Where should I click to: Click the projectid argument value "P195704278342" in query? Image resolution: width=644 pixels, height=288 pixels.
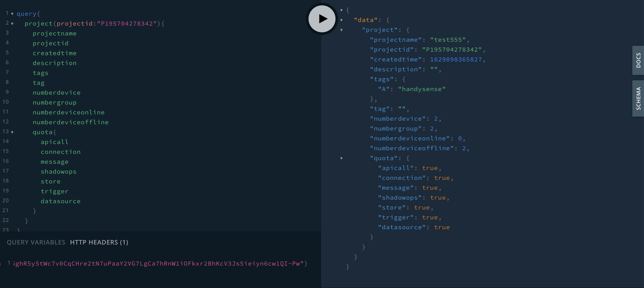click(127, 24)
